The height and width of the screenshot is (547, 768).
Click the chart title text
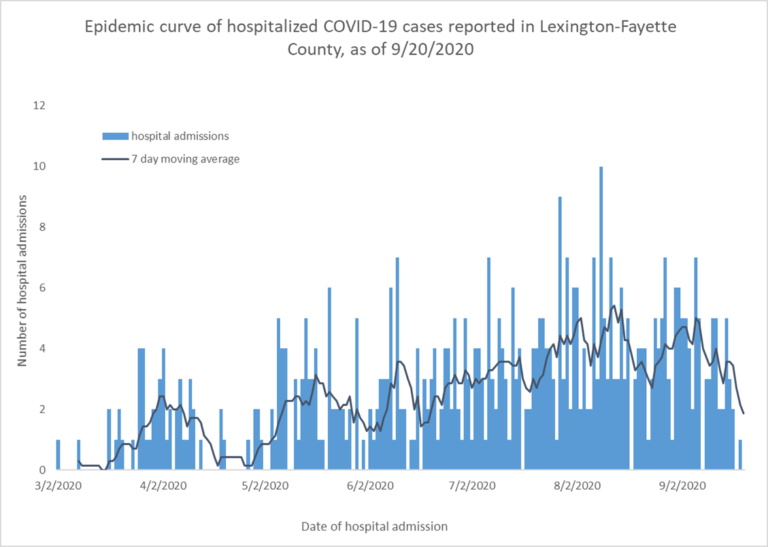point(381,37)
